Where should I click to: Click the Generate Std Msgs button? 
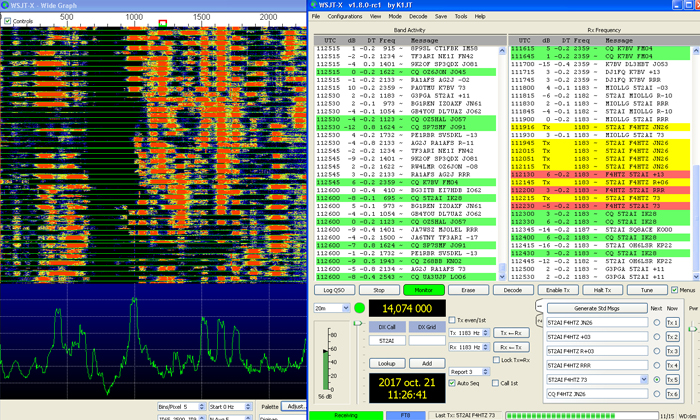(x=597, y=308)
